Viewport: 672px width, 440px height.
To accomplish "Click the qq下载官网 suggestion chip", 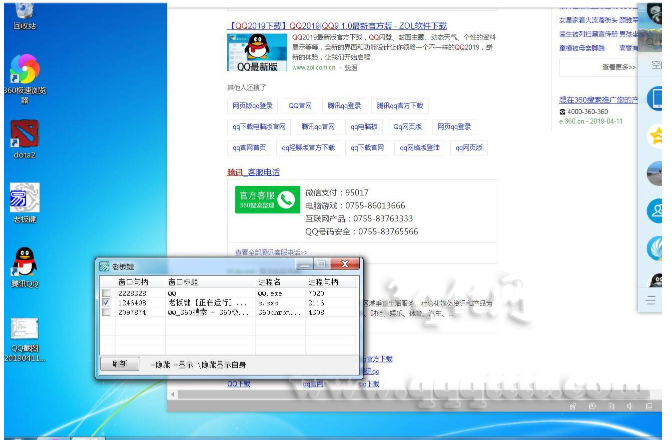I will tap(367, 147).
